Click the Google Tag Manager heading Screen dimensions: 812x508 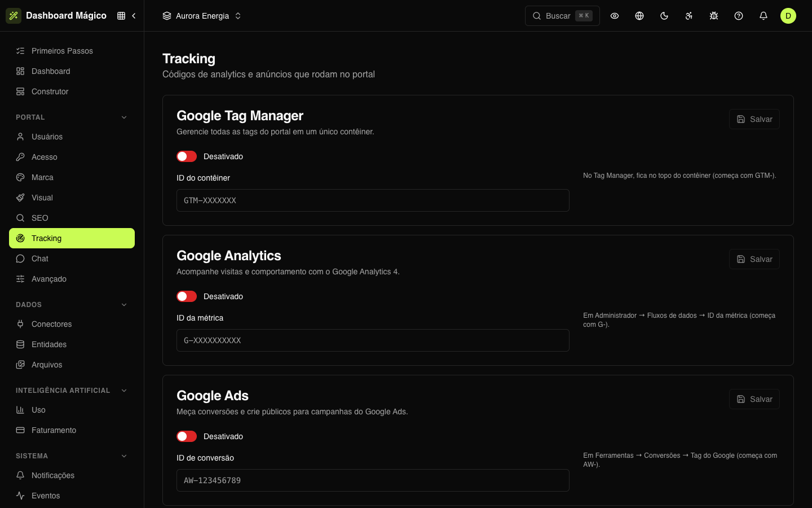point(240,116)
